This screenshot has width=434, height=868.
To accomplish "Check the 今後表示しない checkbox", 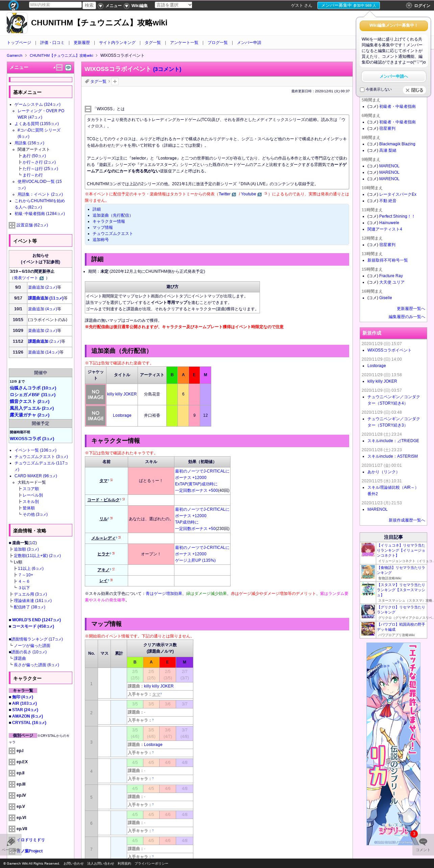I will click(362, 90).
